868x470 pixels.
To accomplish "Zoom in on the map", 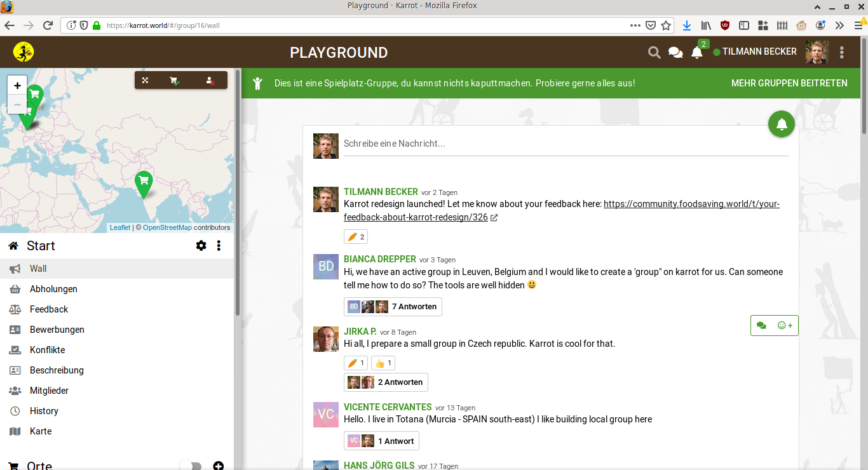I will click(x=17, y=85).
